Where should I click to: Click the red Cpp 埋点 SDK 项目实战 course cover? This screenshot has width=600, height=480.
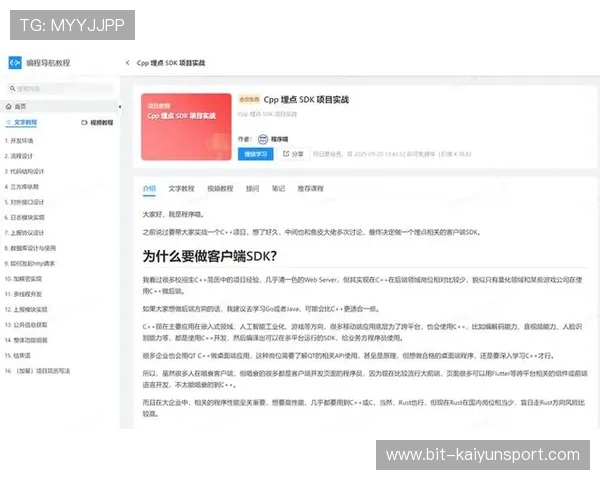pos(186,127)
